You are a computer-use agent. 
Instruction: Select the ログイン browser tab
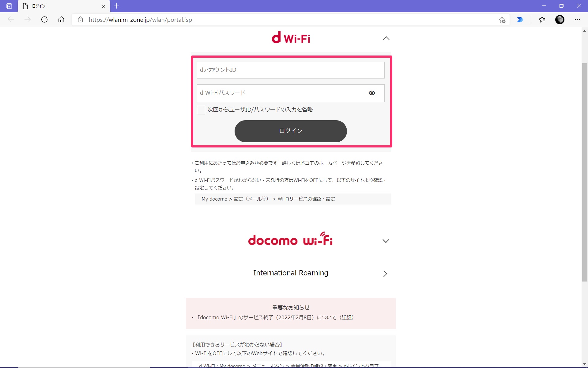pos(64,6)
